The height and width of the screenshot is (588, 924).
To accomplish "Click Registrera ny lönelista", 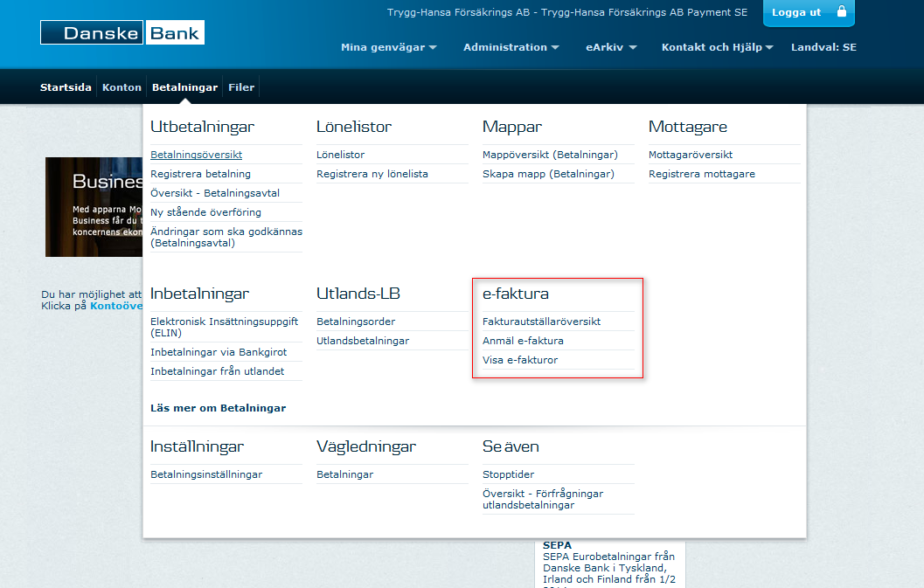I will pos(372,174).
